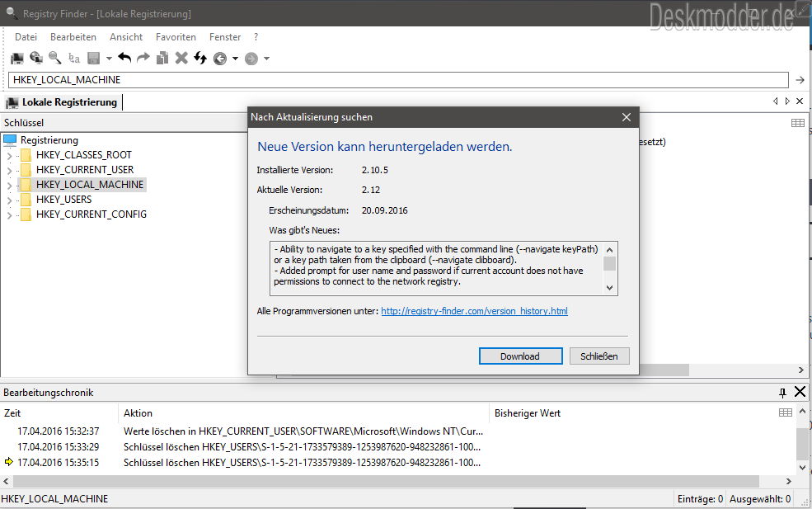Switch to the Lokale Registrierung tab
The image size is (812, 509).
(x=63, y=102)
